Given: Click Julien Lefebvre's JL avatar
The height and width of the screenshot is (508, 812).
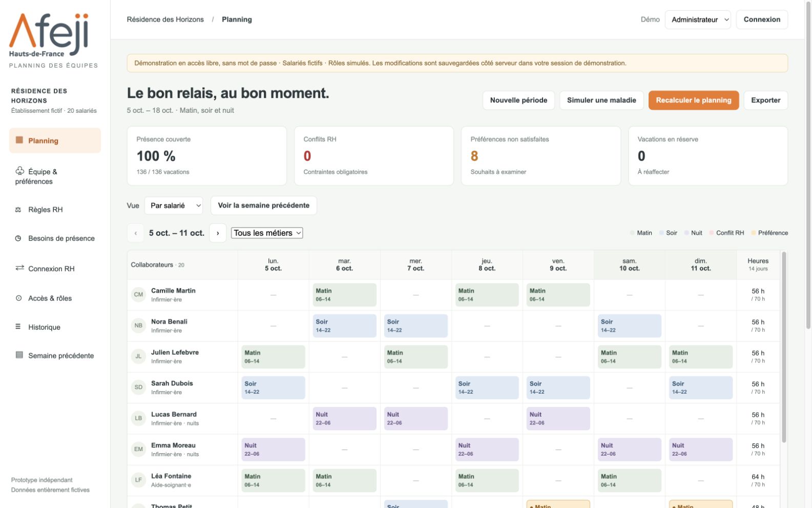Looking at the screenshot, I should coord(138,356).
